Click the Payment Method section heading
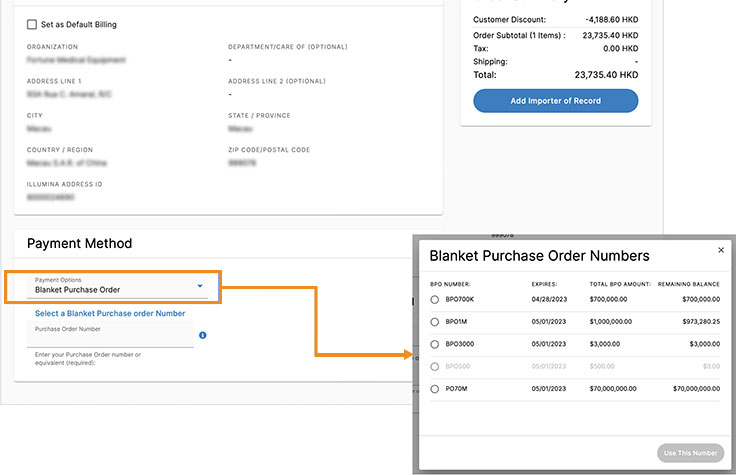Screen dimensions: 736x475 (x=79, y=243)
